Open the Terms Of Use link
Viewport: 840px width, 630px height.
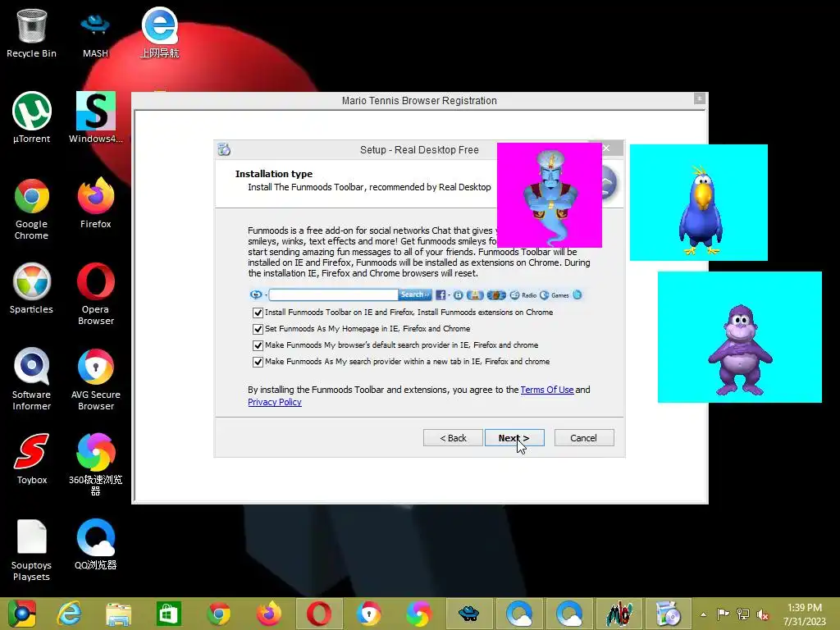(547, 390)
